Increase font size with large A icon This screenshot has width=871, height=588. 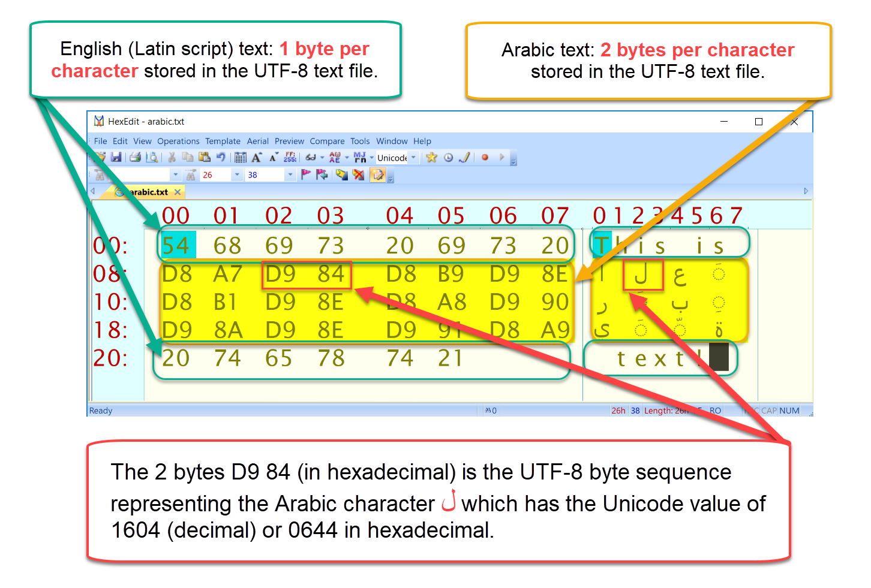click(257, 157)
